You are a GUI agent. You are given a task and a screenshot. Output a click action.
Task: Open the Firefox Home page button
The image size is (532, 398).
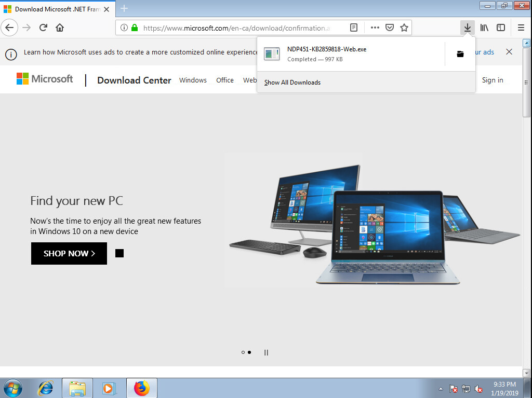coord(60,28)
